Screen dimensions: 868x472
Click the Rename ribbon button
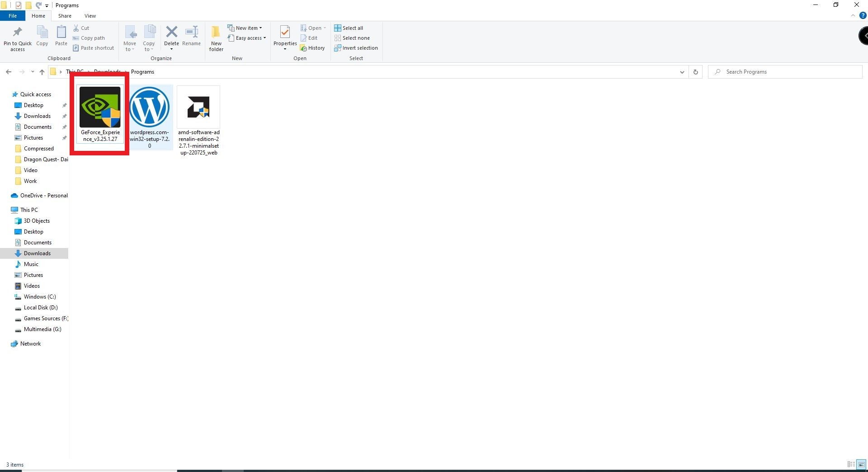pos(191,36)
